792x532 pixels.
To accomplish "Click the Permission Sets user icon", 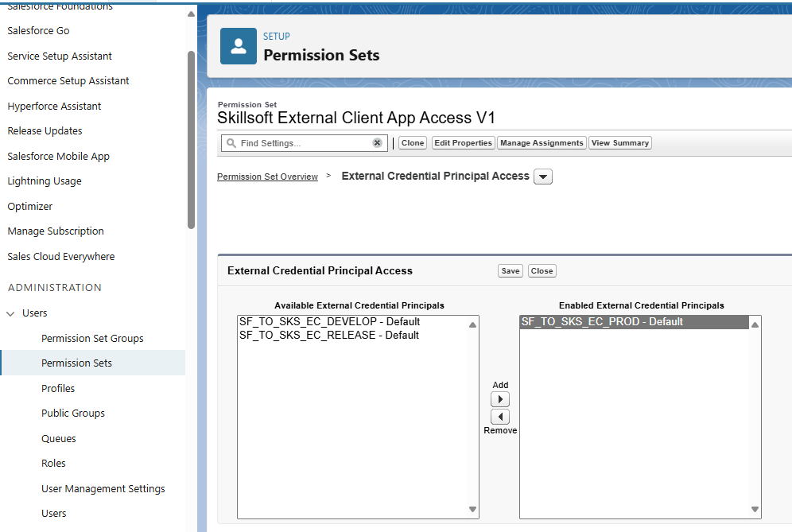I will pos(239,46).
